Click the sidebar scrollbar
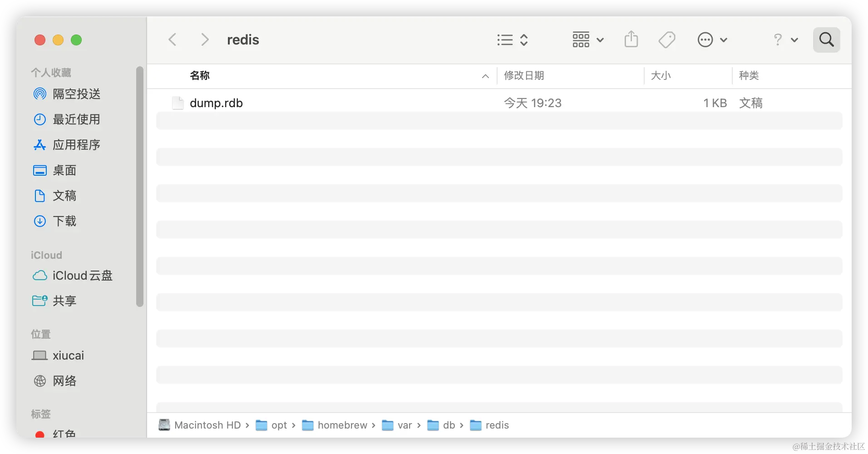The height and width of the screenshot is (454, 868). tap(140, 187)
